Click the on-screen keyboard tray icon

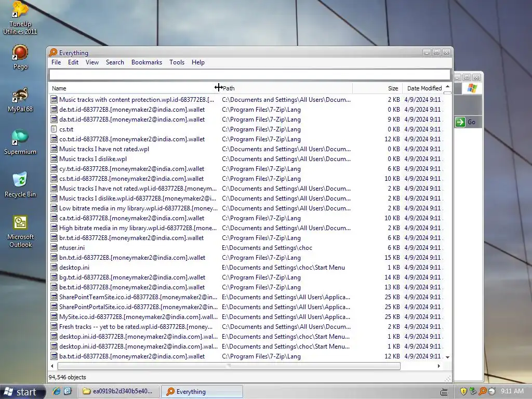(x=444, y=392)
